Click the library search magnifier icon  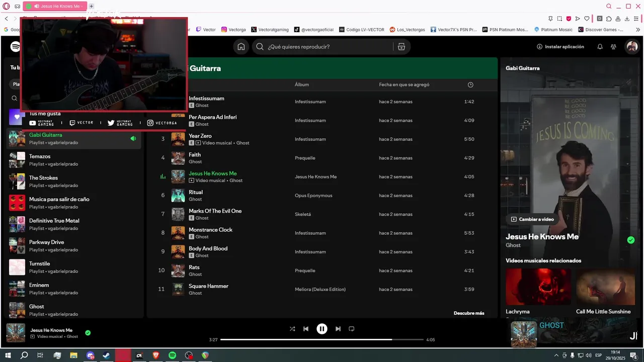tap(14, 99)
